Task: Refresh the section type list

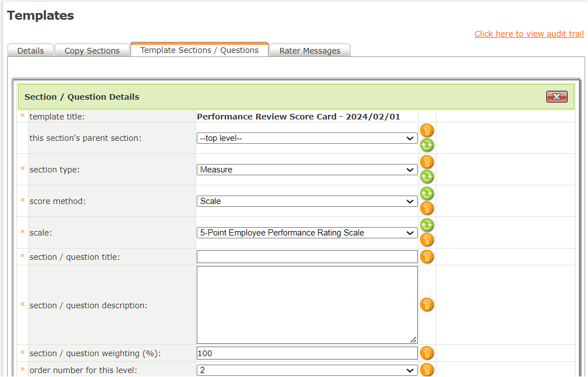Action: pyautogui.click(x=427, y=177)
